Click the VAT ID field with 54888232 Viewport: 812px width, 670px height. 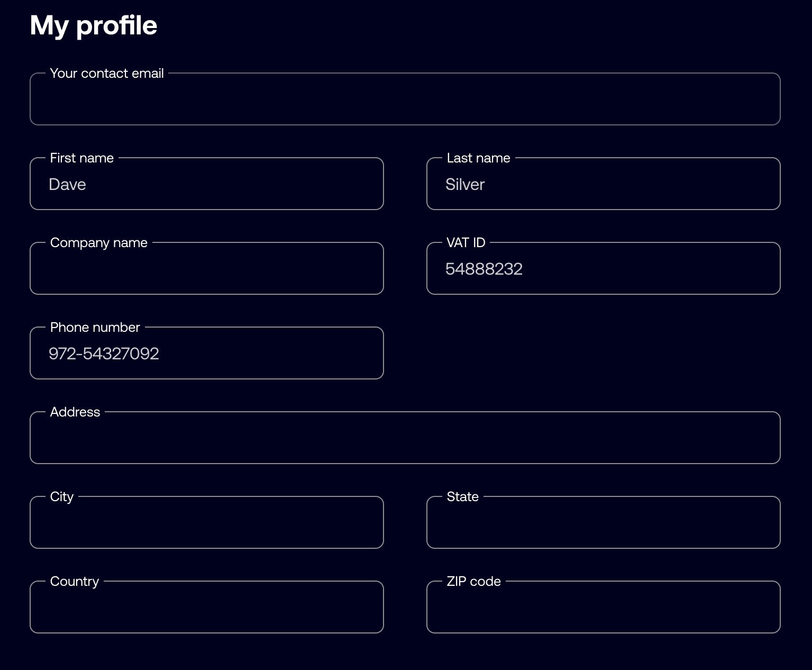click(604, 268)
